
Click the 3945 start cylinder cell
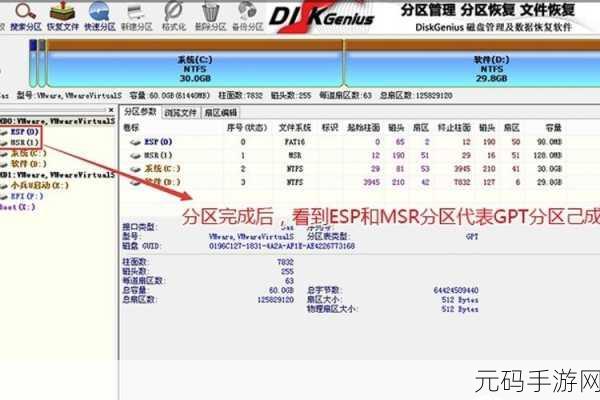(x=371, y=182)
